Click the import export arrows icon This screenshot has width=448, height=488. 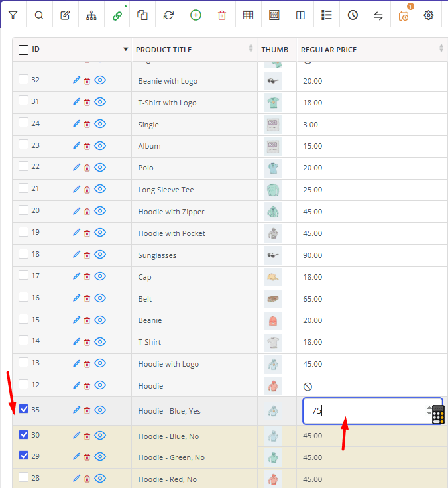pos(378,15)
